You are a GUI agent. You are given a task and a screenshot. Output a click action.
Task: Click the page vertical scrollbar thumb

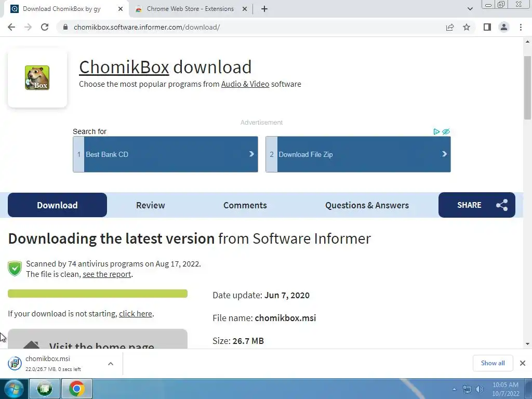[x=527, y=87]
